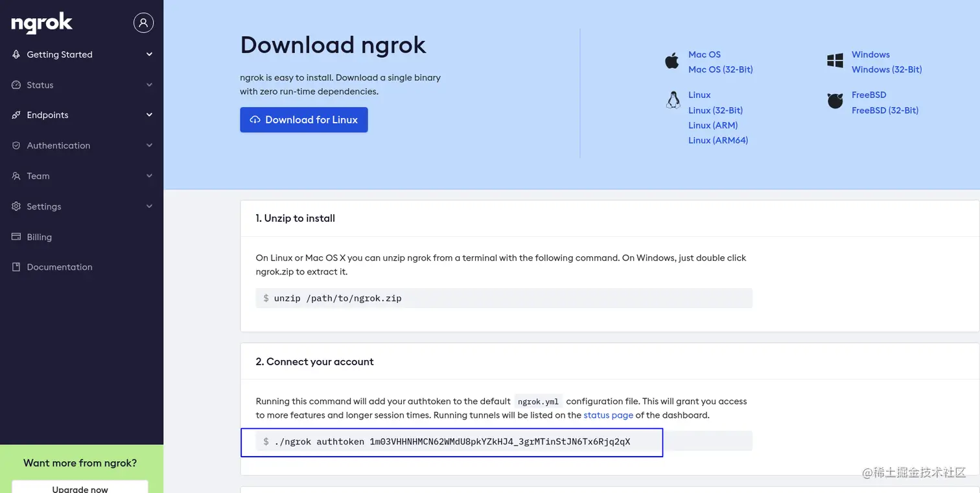Expand the Getting Started section chevron
Screen dimensions: 980x493
pos(149,54)
